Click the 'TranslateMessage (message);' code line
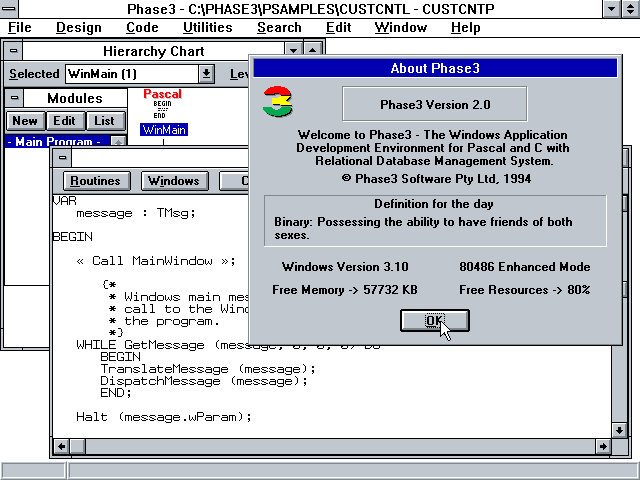This screenshot has width=640, height=480. pos(208,369)
